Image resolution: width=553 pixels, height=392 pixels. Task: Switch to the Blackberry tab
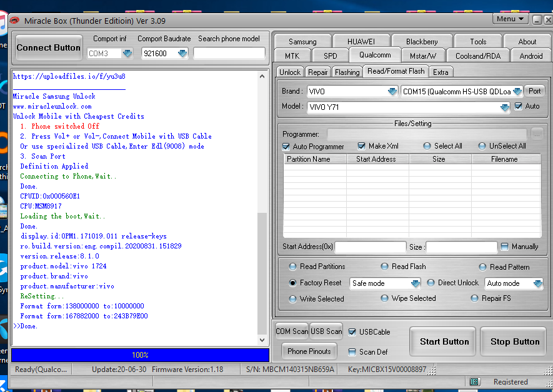tap(422, 42)
